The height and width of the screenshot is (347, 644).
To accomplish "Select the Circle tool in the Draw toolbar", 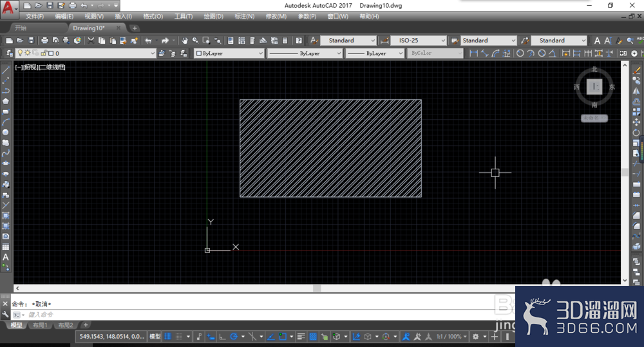I will pyautogui.click(x=6, y=132).
